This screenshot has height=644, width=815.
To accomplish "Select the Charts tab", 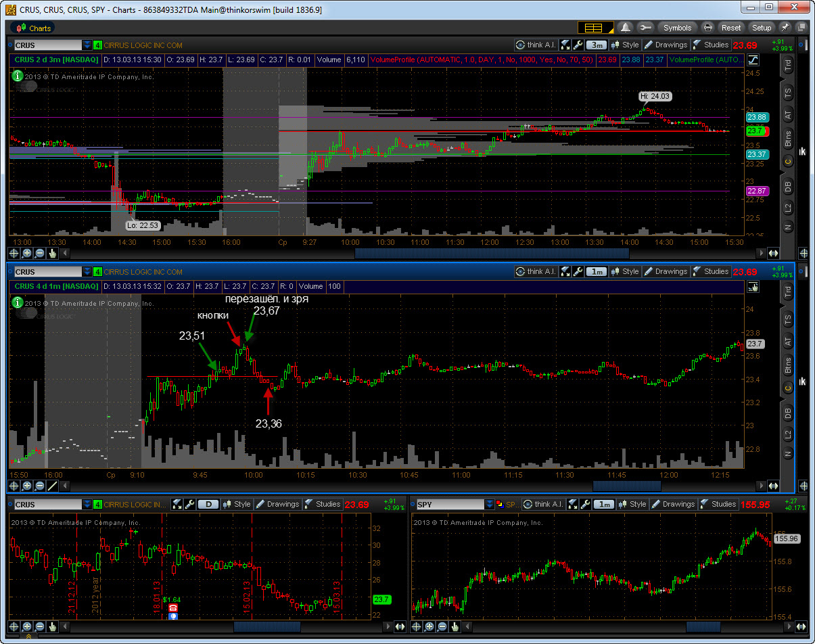I will pyautogui.click(x=34, y=28).
